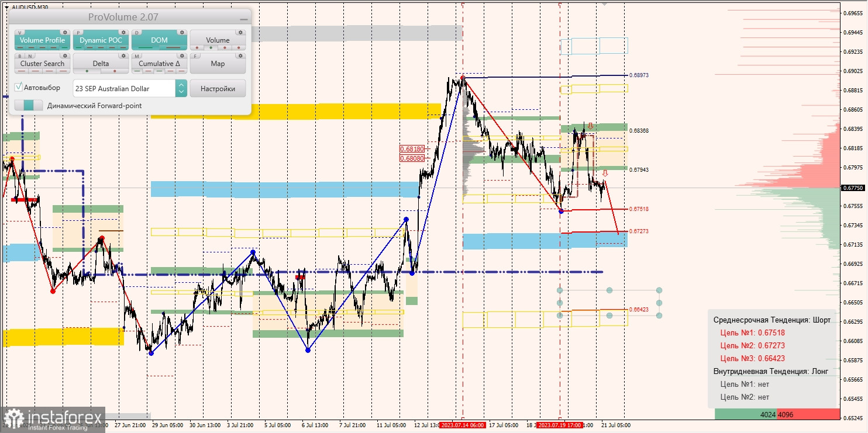Switch the Динамический Forward-point toggle
The image size is (868, 433).
29,106
